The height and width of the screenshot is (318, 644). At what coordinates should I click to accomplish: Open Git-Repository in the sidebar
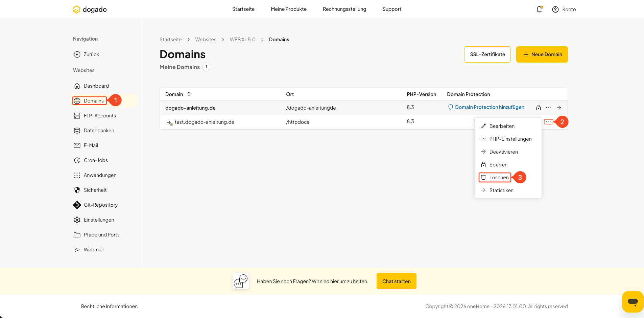(x=96, y=205)
